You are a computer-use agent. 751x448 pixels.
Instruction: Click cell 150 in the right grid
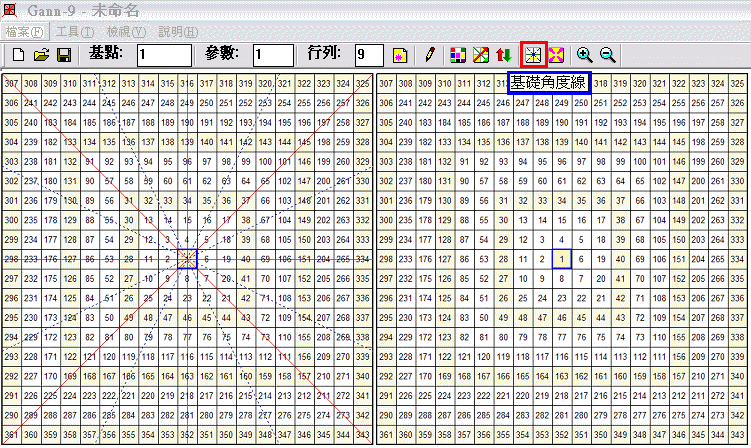(x=679, y=240)
